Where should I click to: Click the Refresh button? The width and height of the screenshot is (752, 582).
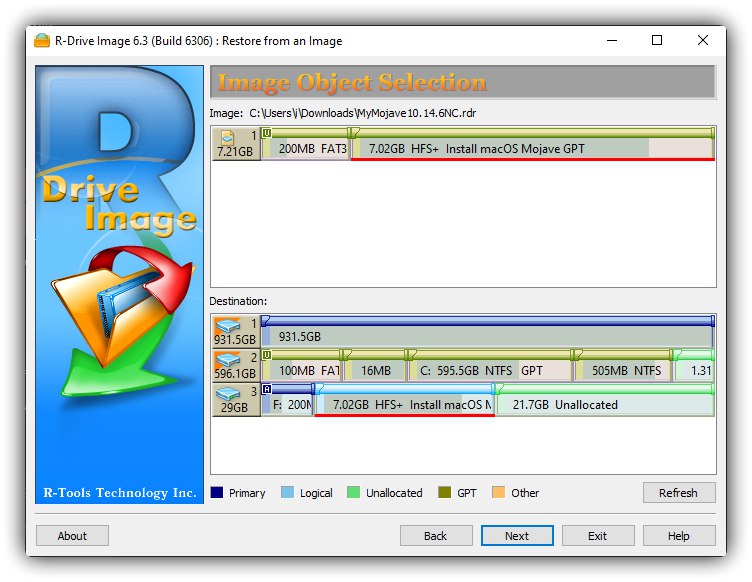tap(679, 493)
